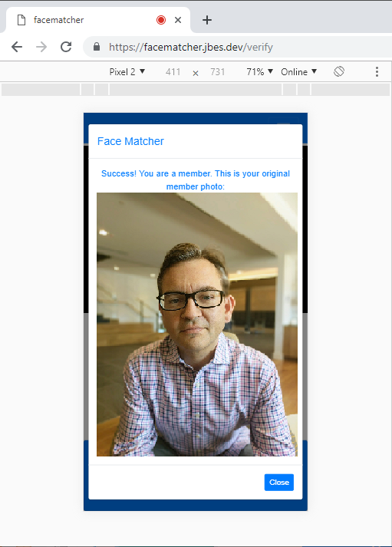Screen dimensions: 392x547
Task: Click the Close button in dialog
Action: [279, 482]
